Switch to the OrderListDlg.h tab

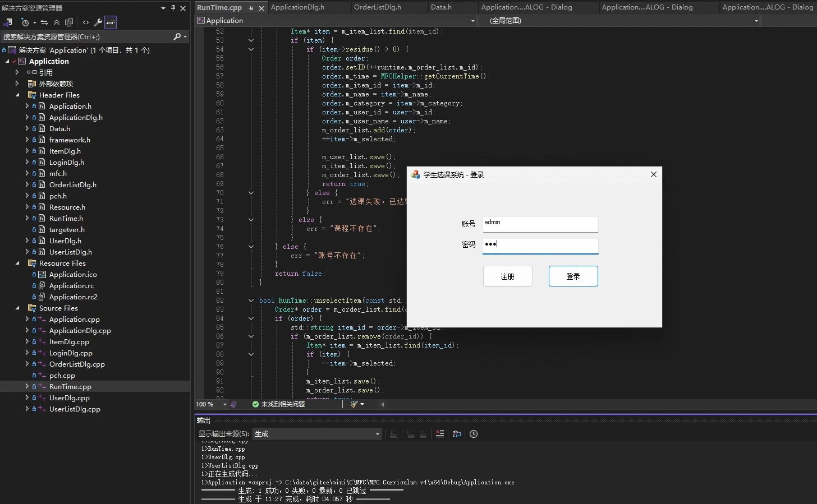[x=378, y=7]
